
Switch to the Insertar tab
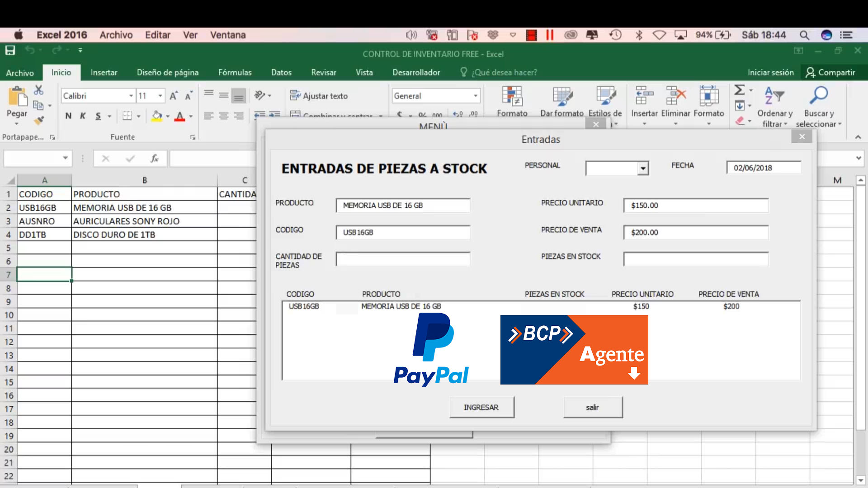104,72
